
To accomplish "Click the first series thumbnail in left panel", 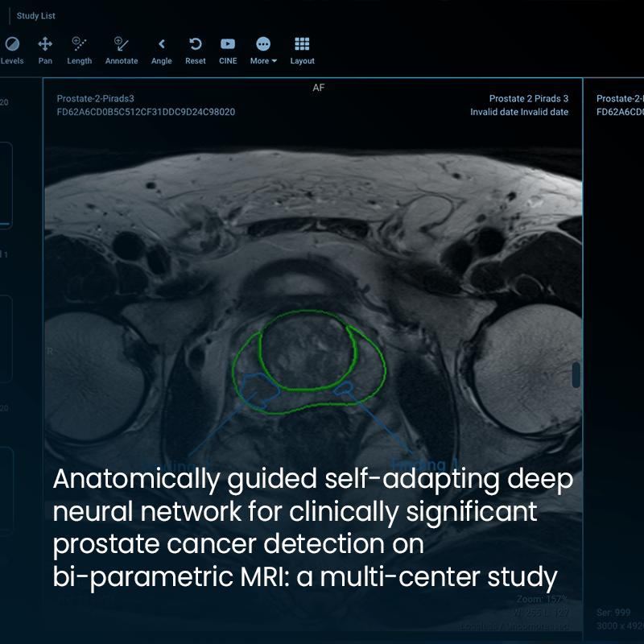I will coord(6,185).
